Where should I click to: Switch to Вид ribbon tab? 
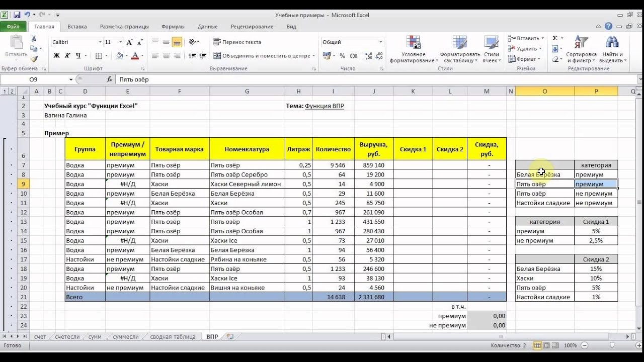[291, 27]
